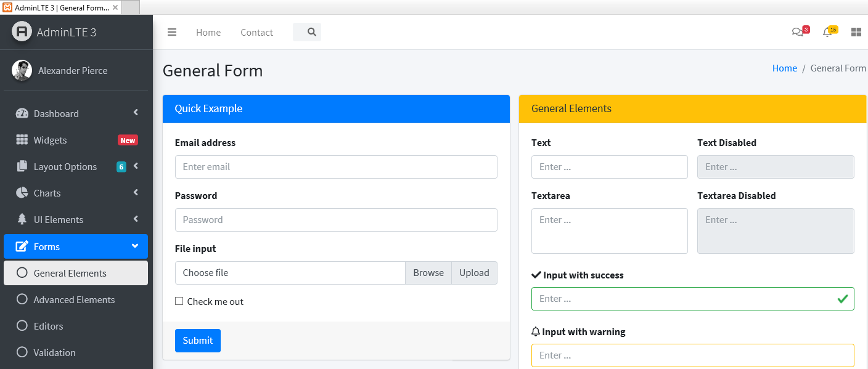Screen dimensions: 868x369
Task: Open Validation in the sidebar menu
Action: [x=54, y=352]
